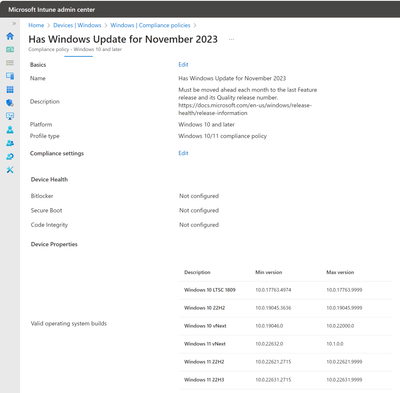Screen dimensions: 400x393
Task: Open Tenant administration icon in sidebar
Action: [10, 156]
